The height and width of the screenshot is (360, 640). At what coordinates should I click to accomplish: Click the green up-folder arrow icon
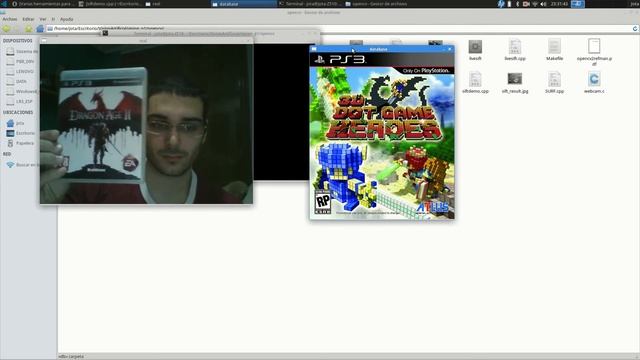coord(28,29)
